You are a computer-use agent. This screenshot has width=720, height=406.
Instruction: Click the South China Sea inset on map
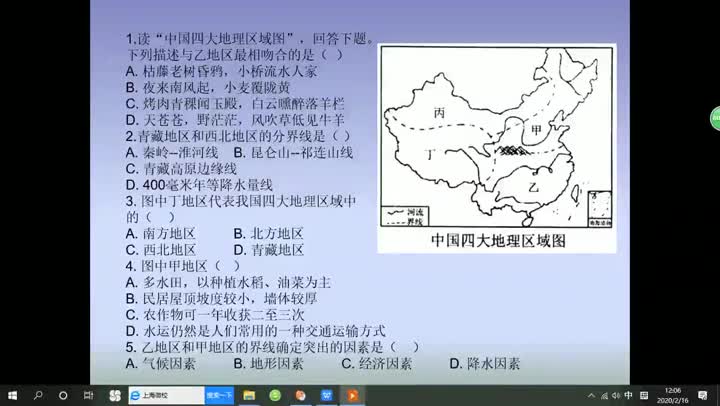coord(600,209)
